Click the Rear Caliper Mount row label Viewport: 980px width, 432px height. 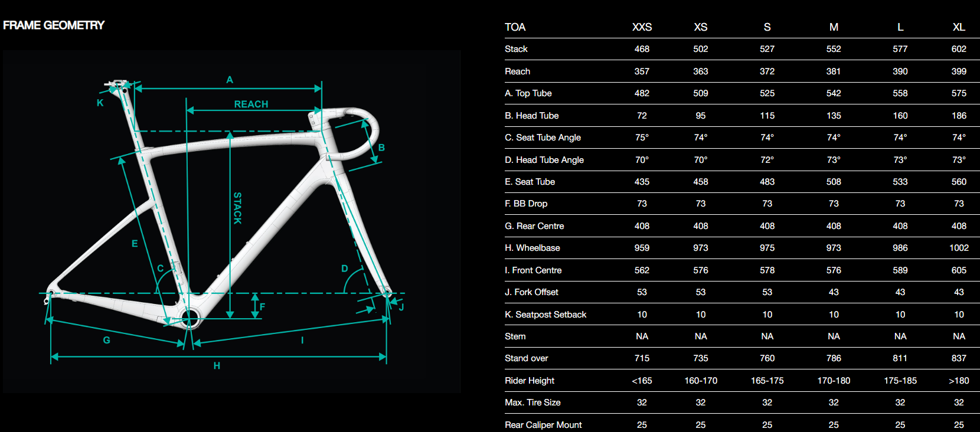(x=543, y=425)
